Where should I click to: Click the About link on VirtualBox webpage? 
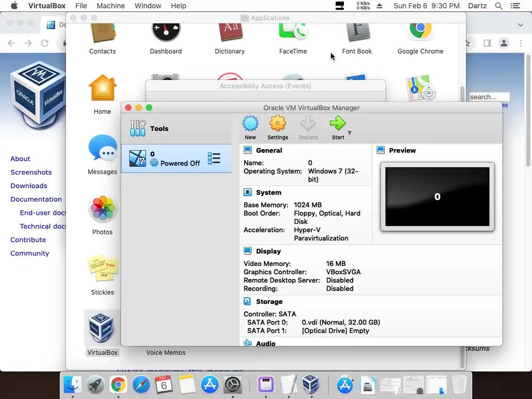pyautogui.click(x=20, y=158)
